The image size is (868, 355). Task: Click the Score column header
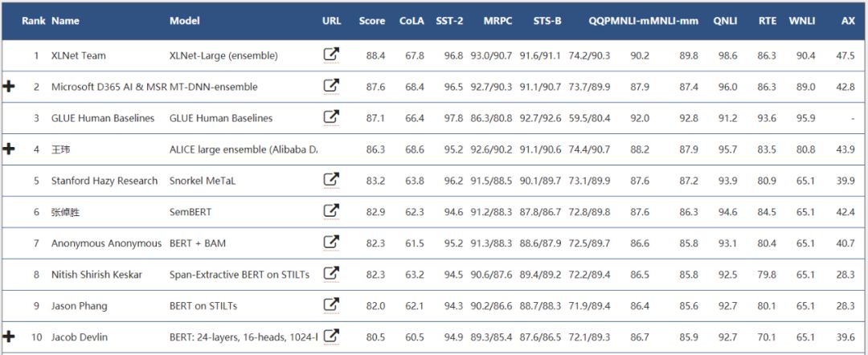(372, 21)
